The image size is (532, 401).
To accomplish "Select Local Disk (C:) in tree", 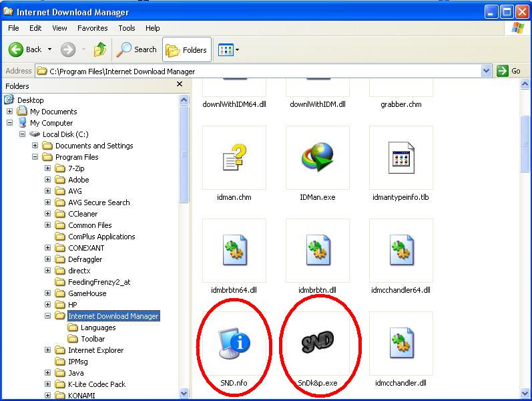I will (65, 134).
